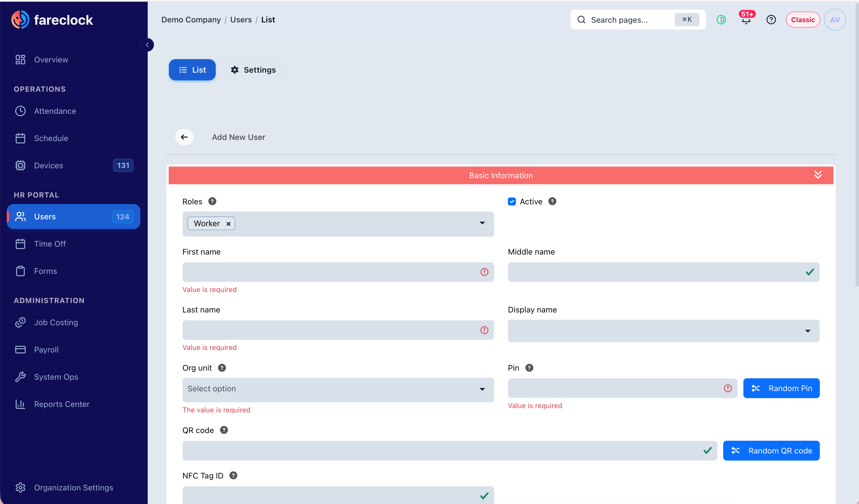Open the notifications bell icon
Viewport: 859px width, 504px height.
746,20
